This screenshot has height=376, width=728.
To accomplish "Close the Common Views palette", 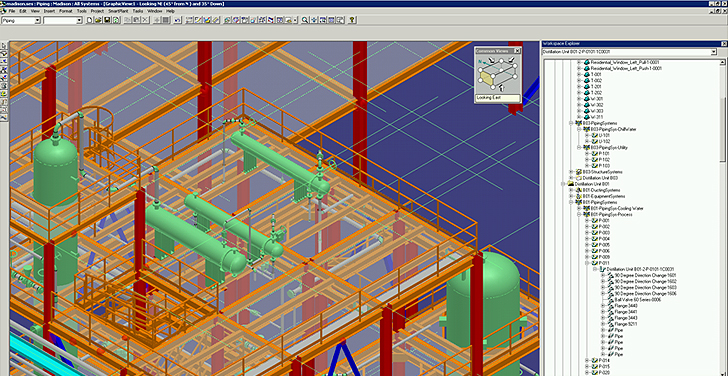I will point(518,51).
